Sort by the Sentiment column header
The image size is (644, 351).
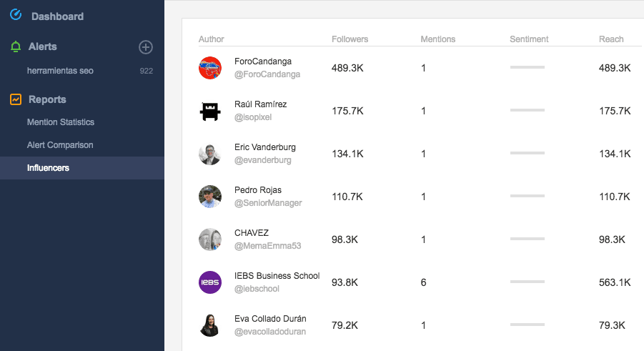529,39
